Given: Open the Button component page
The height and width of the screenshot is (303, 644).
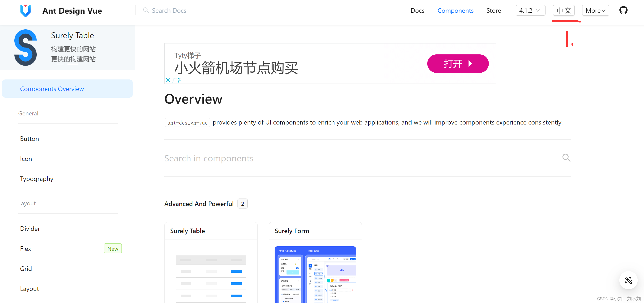Looking at the screenshot, I should click(29, 139).
